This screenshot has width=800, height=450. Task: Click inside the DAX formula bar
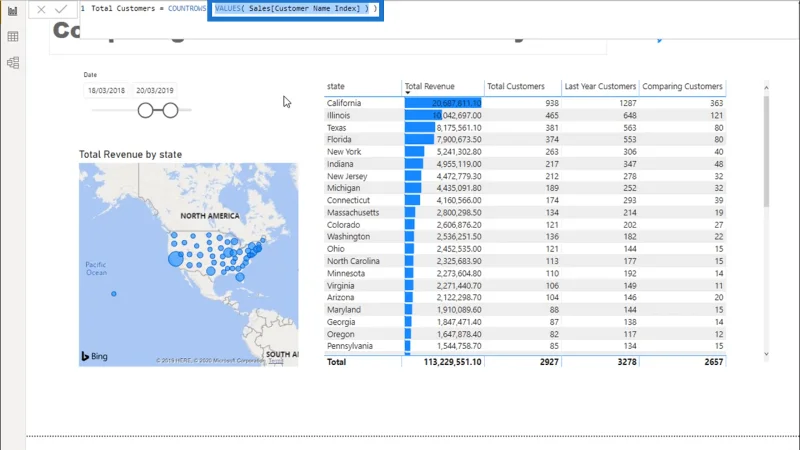point(439,20)
